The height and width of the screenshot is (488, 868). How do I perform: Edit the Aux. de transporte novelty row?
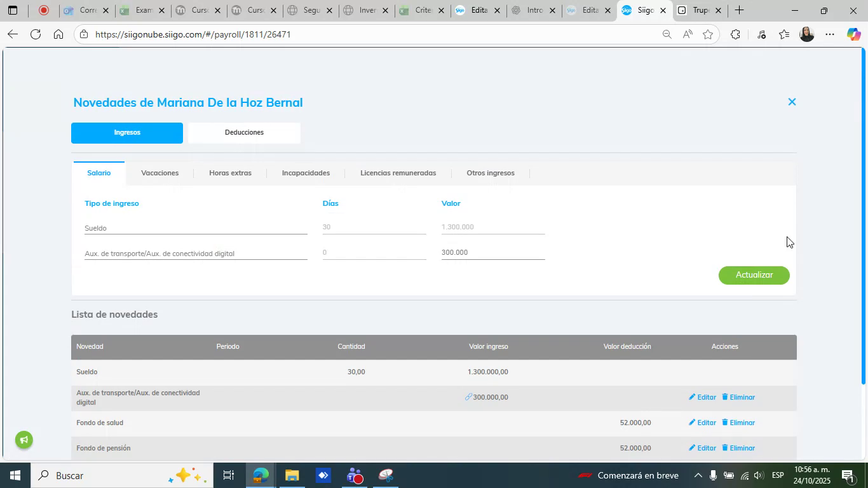[702, 397]
